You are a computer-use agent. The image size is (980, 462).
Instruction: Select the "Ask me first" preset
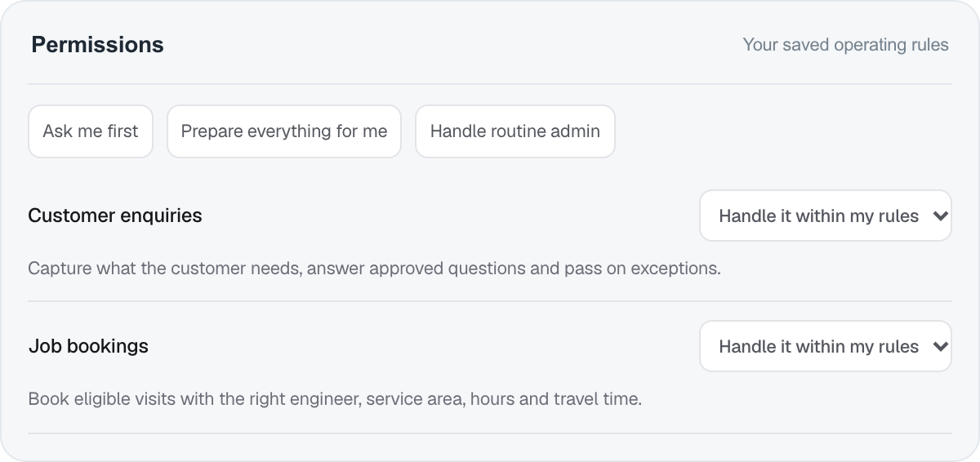click(x=91, y=131)
